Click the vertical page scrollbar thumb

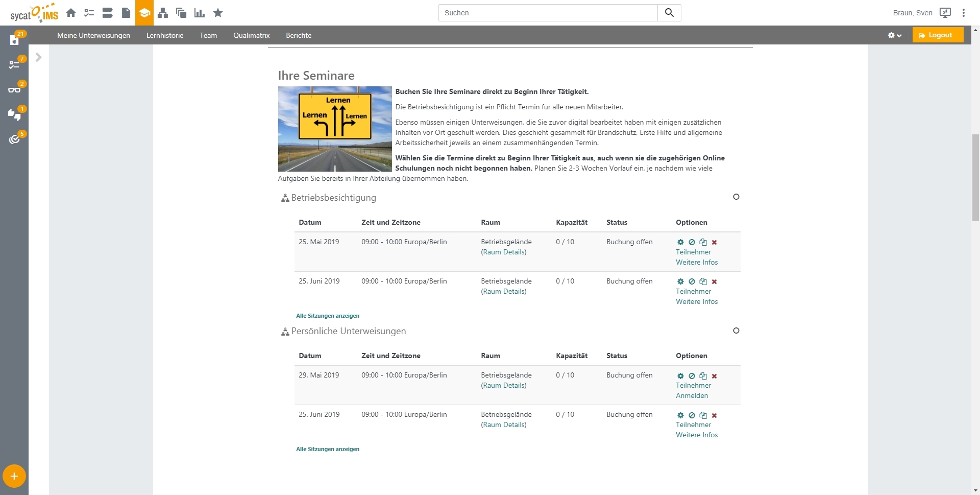click(x=975, y=177)
